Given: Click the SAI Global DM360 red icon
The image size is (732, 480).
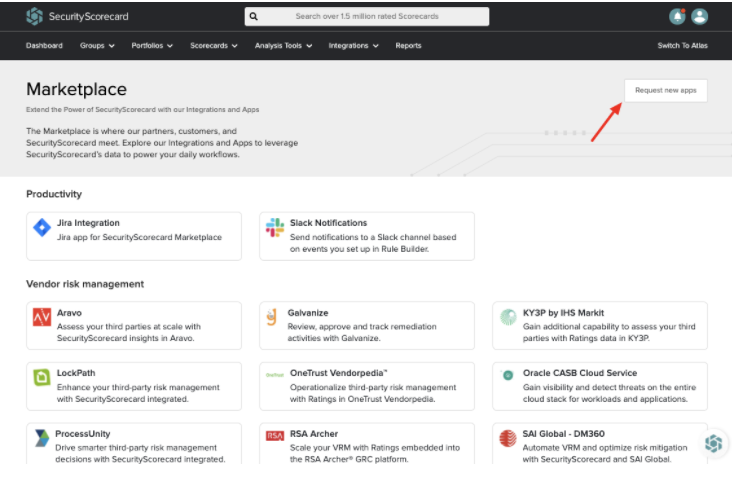Looking at the screenshot, I should 508,438.
